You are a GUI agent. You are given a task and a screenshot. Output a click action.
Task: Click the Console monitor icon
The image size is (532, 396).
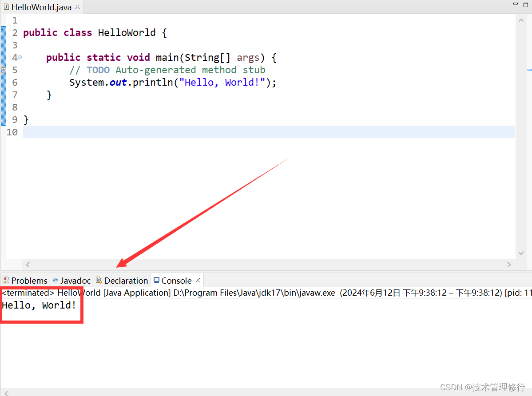click(x=156, y=280)
